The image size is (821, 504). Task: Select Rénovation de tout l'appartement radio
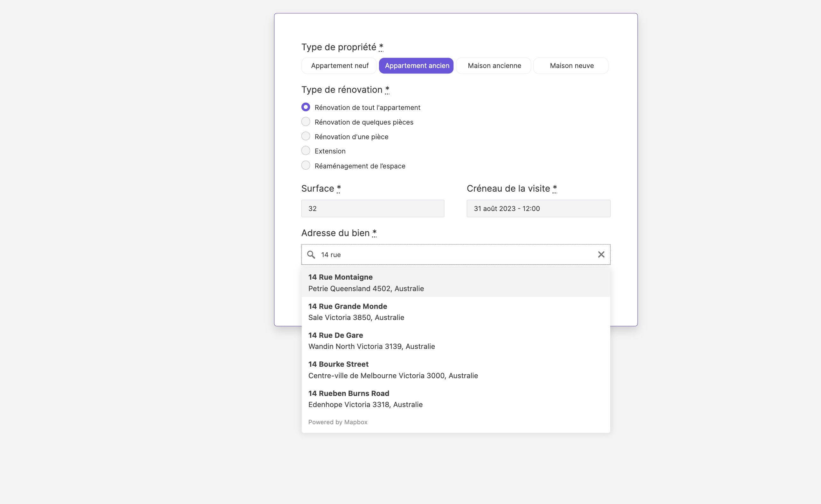[x=306, y=107]
